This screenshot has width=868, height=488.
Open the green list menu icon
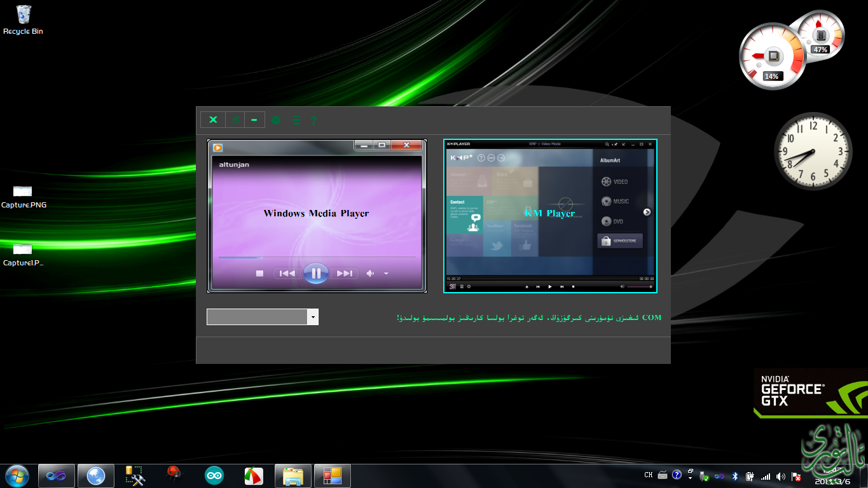pos(296,120)
